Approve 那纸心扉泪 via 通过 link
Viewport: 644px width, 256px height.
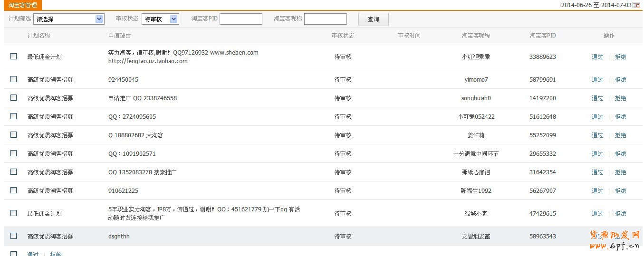[x=597, y=172]
